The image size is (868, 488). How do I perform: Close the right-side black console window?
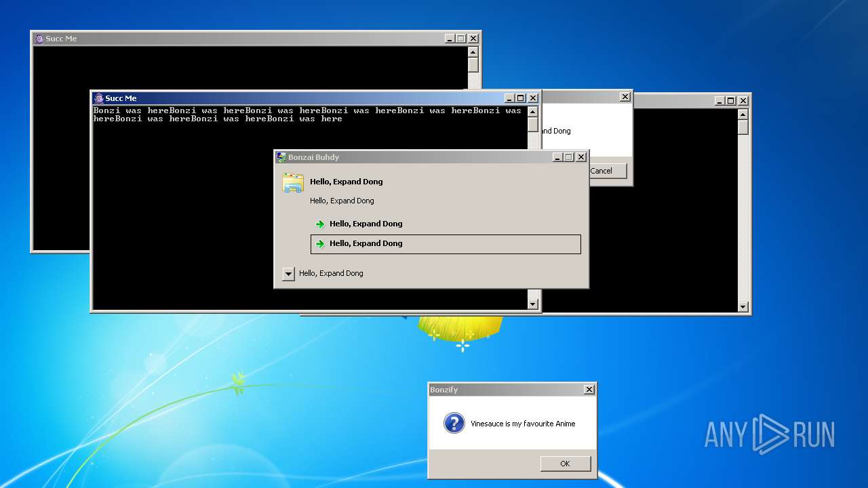point(743,101)
